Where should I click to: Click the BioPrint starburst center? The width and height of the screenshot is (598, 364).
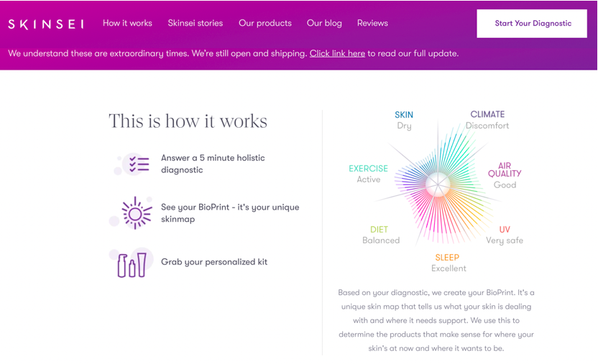[437, 185]
